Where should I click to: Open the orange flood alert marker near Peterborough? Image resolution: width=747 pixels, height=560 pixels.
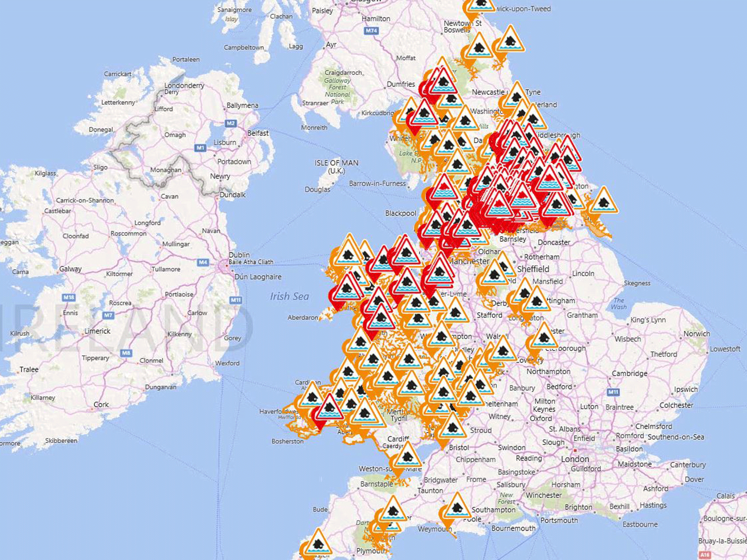543,337
